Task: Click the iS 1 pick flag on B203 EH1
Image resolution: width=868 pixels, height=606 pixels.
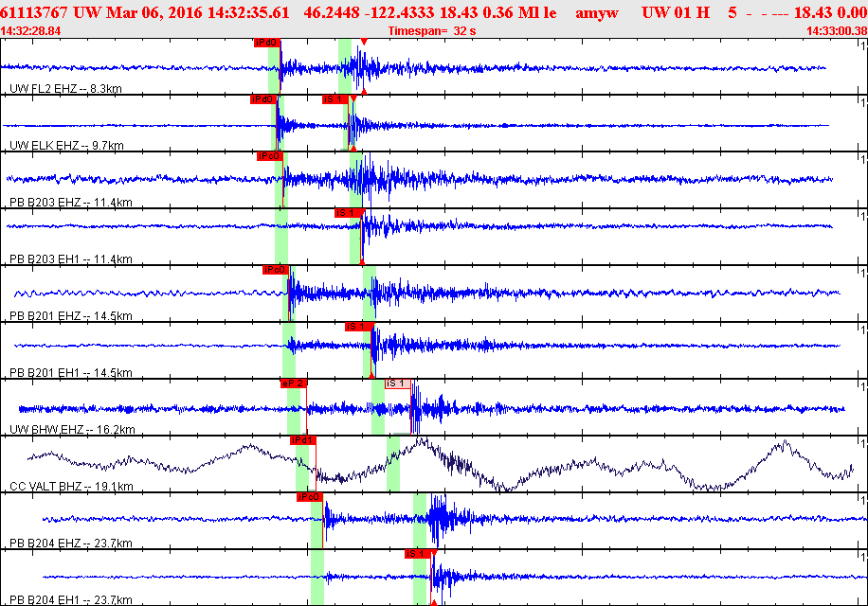Action: (x=348, y=213)
